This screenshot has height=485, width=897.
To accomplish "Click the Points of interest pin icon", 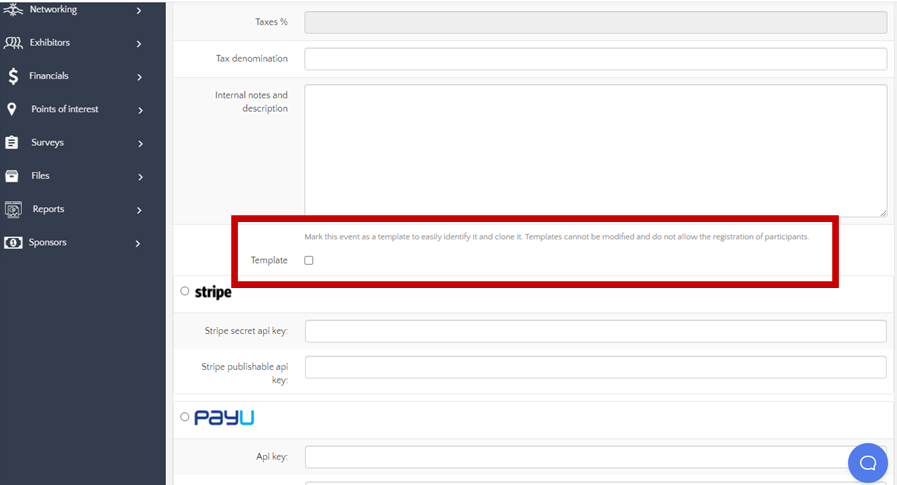I will click(12, 109).
